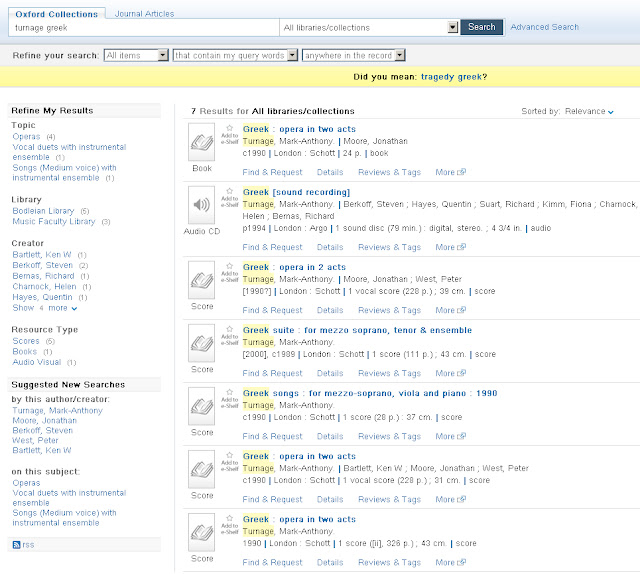640x574 pixels.
Task: Open title 'Greek [sound recording]'
Action: (296, 192)
